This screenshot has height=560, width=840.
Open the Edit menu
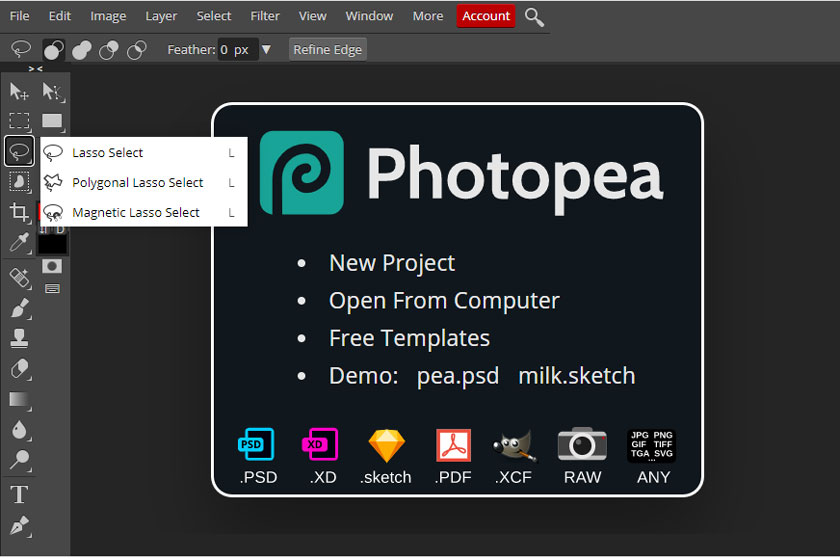point(59,16)
